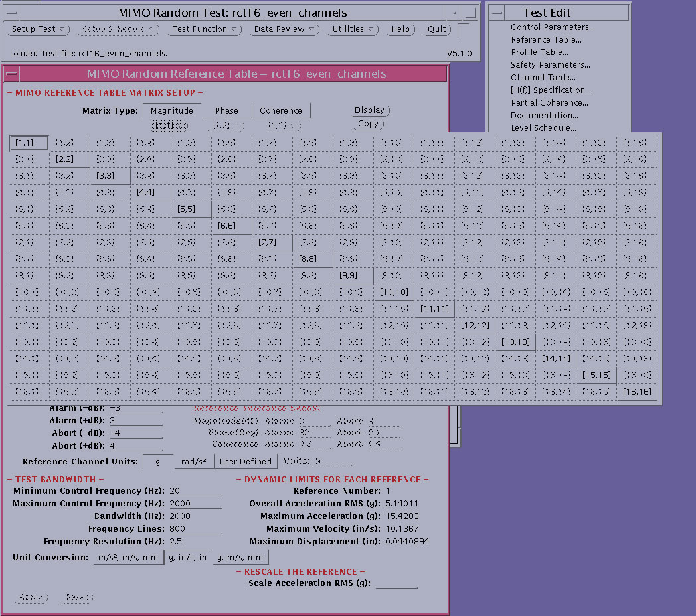This screenshot has height=616, width=696.
Task: Click the Apply button
Action: (x=31, y=597)
